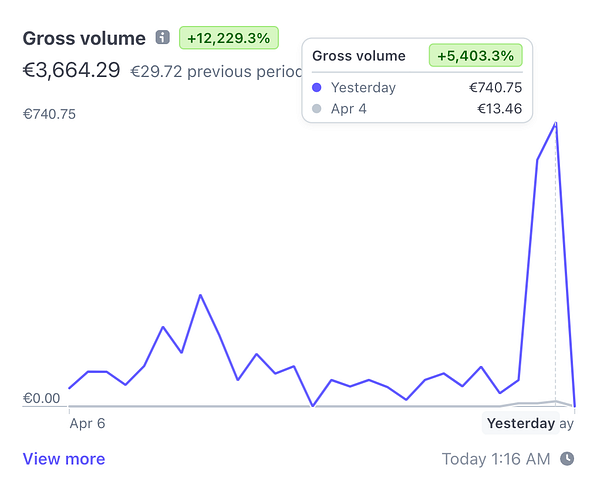The image size is (600, 504).
Task: Click the €740.75 y-axis label
Action: pyautogui.click(x=49, y=114)
